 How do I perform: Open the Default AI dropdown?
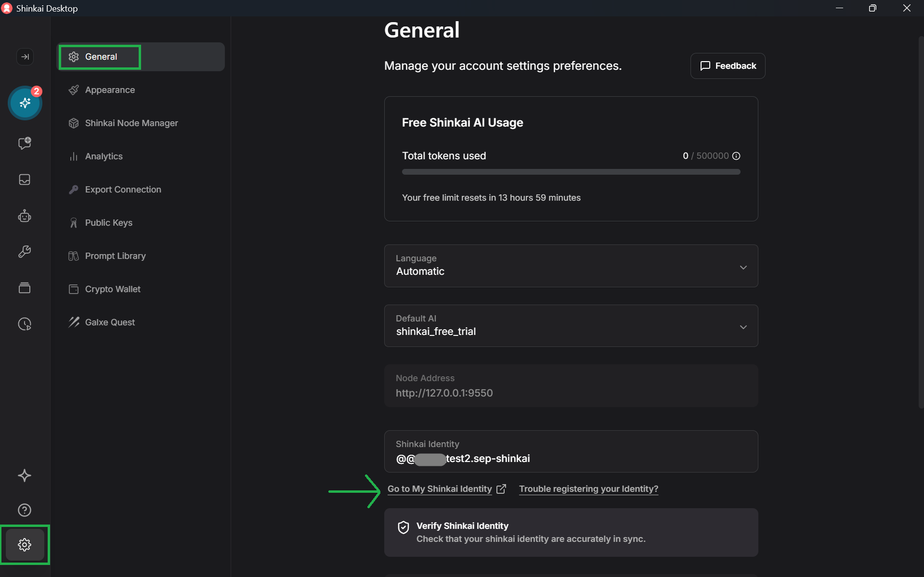(571, 326)
